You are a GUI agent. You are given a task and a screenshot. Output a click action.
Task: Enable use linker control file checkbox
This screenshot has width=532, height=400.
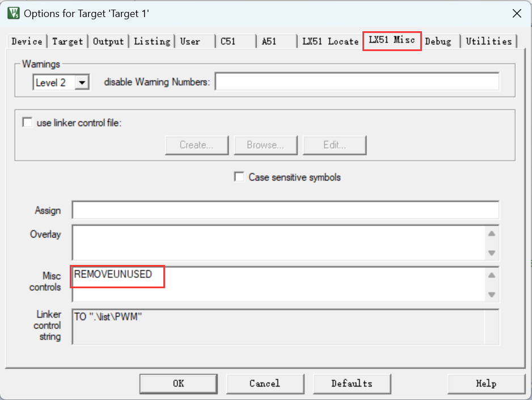tap(27, 122)
